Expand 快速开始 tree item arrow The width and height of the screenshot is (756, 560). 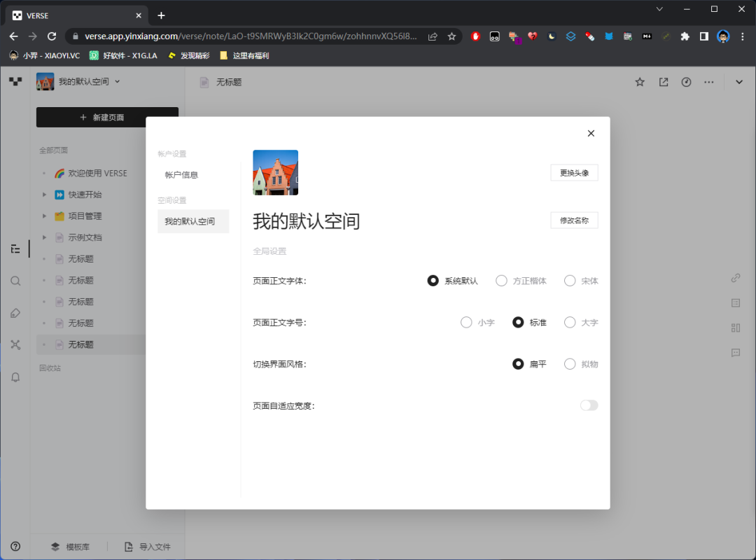coord(44,195)
